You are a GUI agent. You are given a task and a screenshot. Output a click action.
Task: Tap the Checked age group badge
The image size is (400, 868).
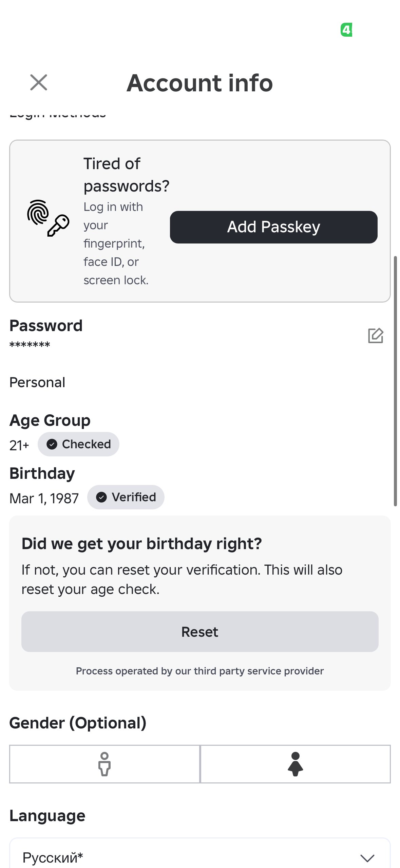(x=78, y=444)
